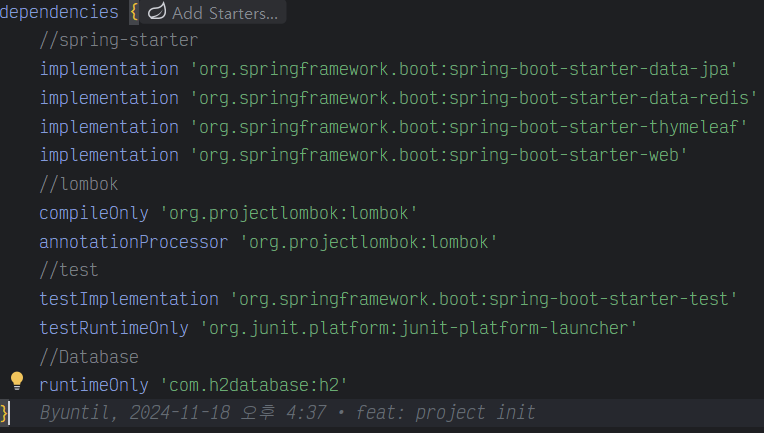The image size is (764, 433).
Task: Click the 'com.h2database:h2' string
Action: tap(254, 385)
